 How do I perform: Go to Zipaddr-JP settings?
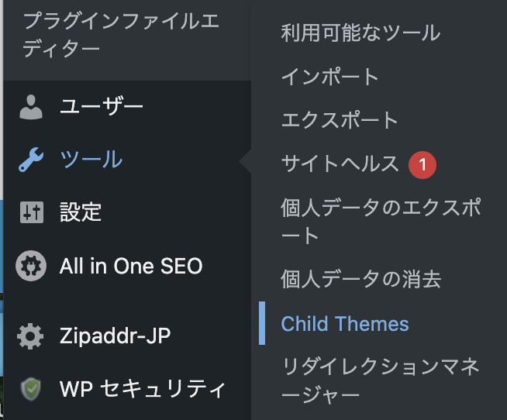(x=115, y=336)
